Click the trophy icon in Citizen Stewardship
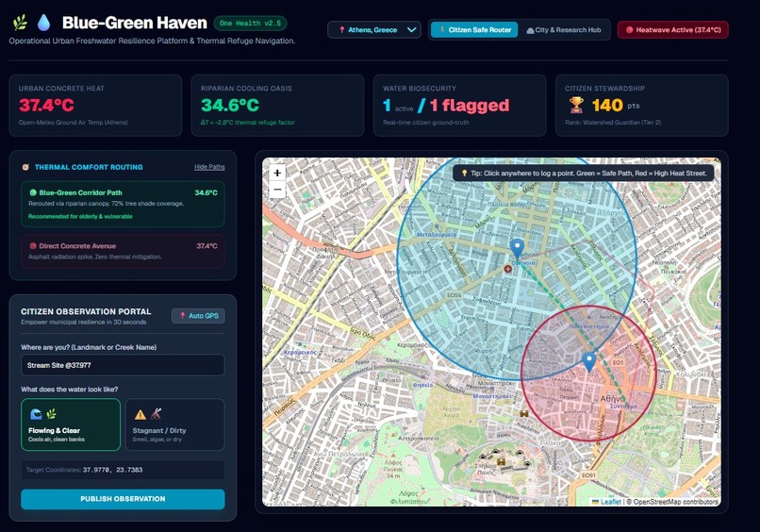 click(576, 105)
